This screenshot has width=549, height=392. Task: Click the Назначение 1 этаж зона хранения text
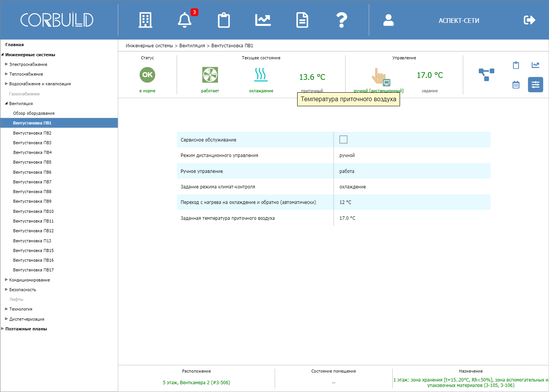click(x=471, y=383)
